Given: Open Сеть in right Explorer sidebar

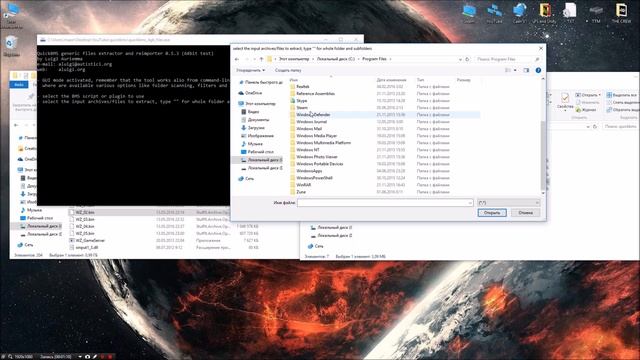Looking at the screenshot, I should 315,246.
